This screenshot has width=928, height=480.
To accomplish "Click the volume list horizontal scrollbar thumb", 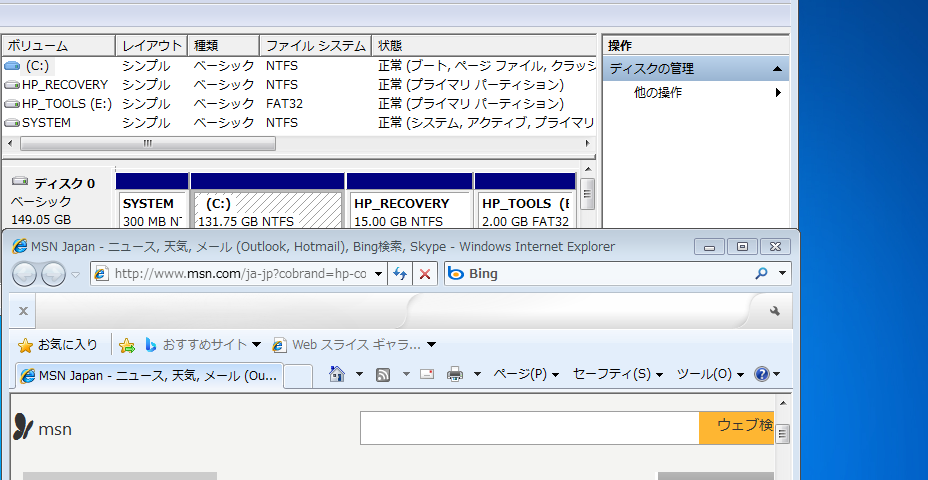I will 148,143.
